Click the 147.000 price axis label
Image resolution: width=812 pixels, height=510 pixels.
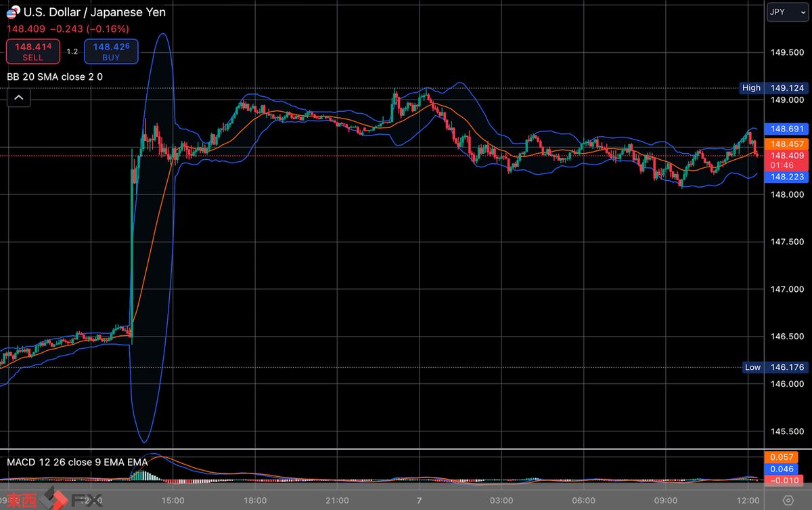[787, 289]
